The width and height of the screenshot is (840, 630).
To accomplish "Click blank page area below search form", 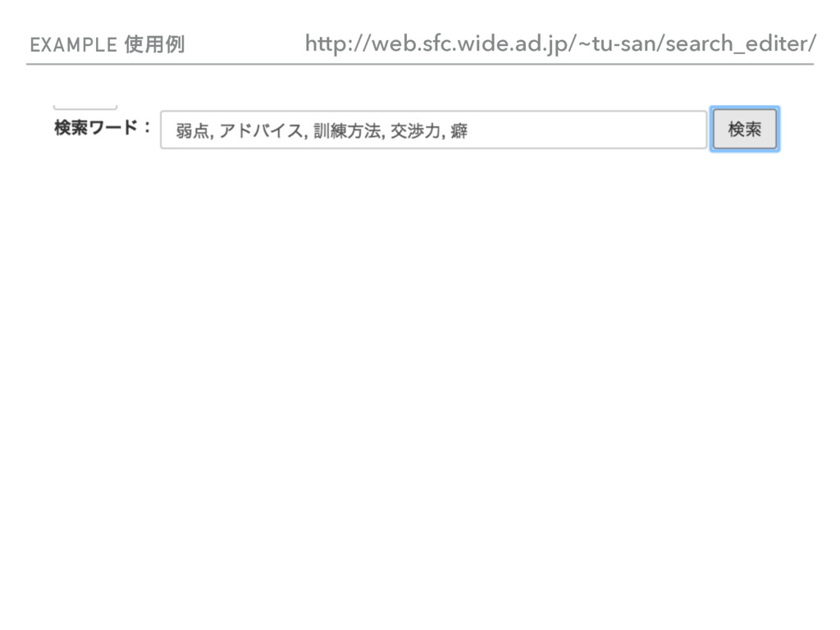I will [420, 375].
